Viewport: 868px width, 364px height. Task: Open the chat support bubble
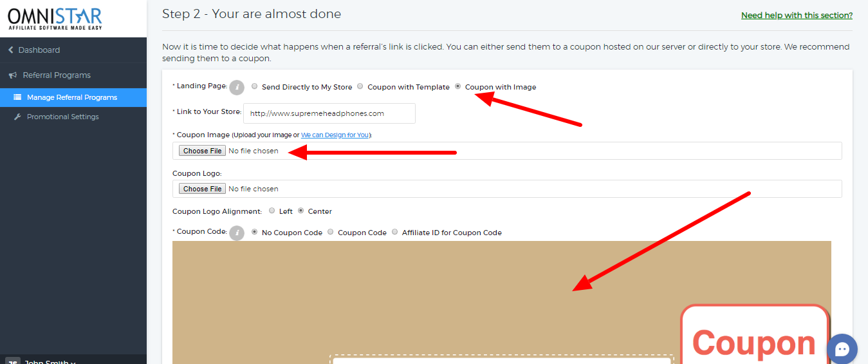[842, 349]
